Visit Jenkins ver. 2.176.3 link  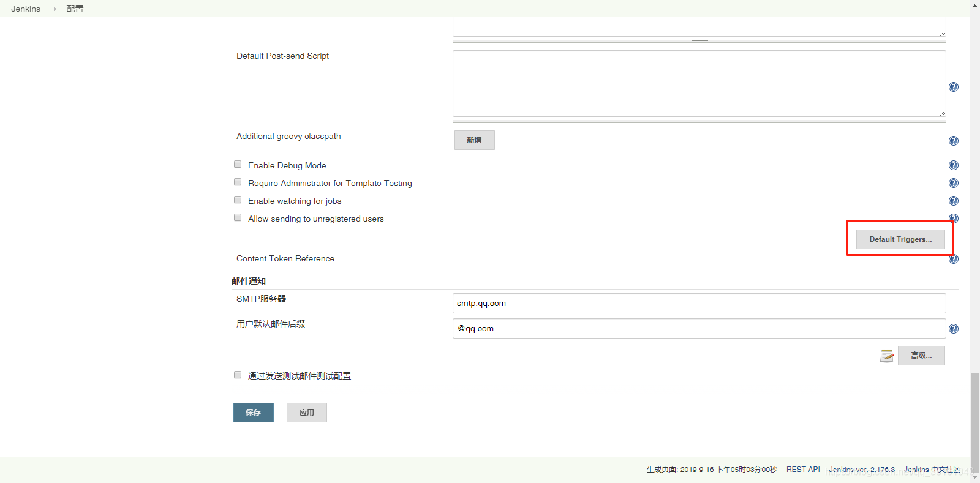coord(862,470)
